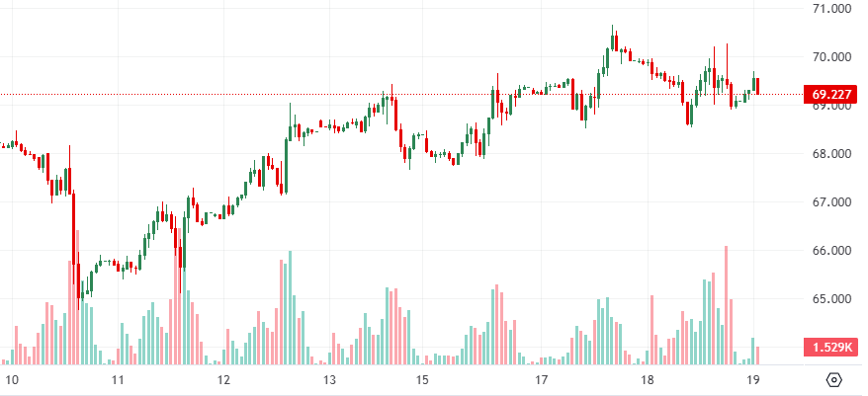Click the 70.000 price axis label

coord(831,57)
